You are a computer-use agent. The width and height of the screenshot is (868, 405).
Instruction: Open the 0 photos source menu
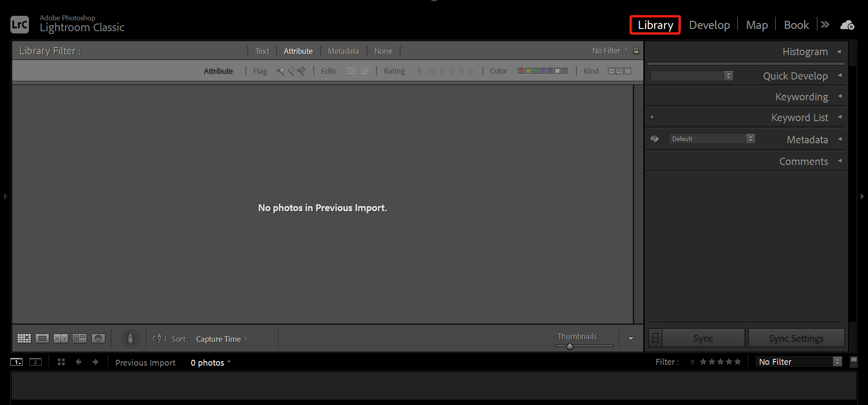coord(211,363)
